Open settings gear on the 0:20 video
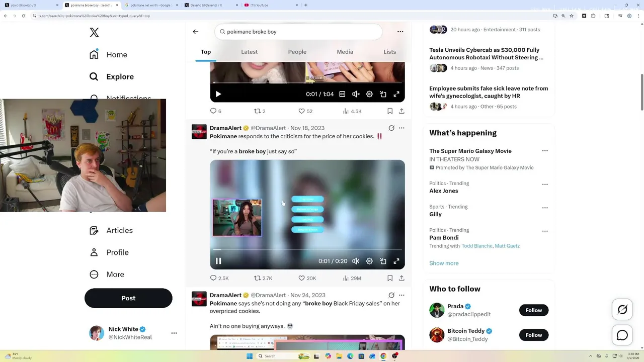 369,261
